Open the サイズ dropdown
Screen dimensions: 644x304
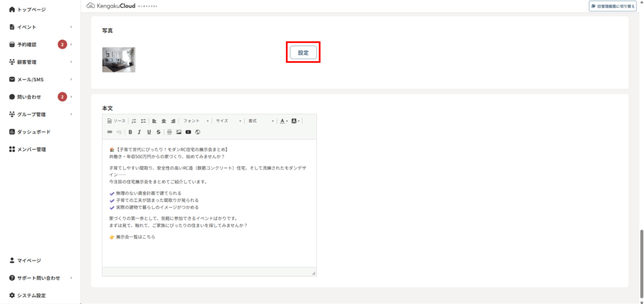pos(229,121)
